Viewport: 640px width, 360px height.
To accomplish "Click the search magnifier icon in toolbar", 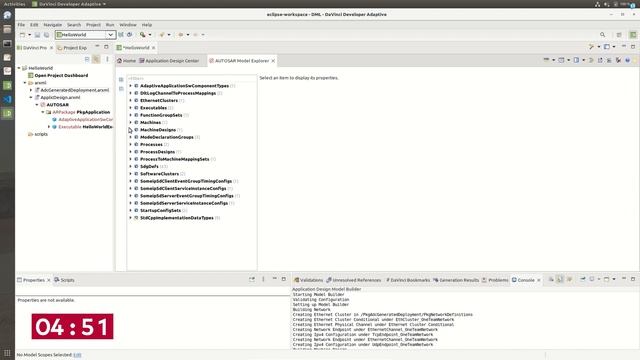I will click(602, 35).
